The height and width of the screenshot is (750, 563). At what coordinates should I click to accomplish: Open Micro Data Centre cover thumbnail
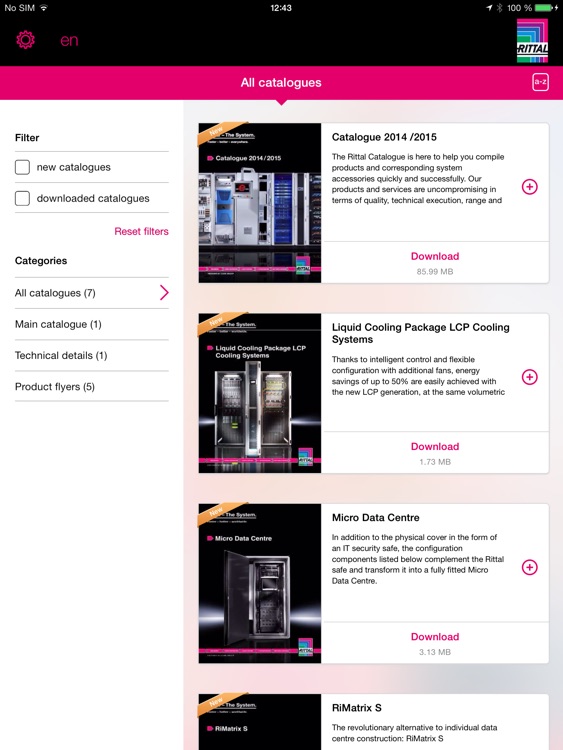coord(260,584)
